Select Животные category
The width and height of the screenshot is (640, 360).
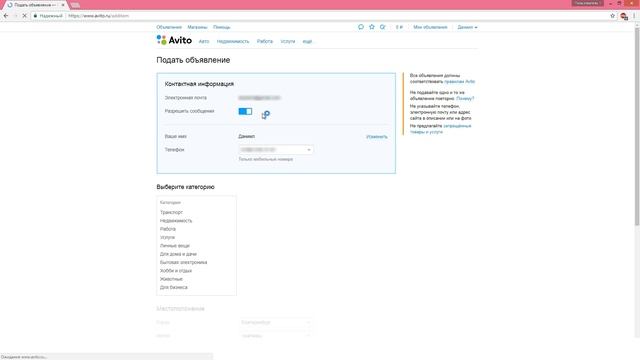[171, 279]
